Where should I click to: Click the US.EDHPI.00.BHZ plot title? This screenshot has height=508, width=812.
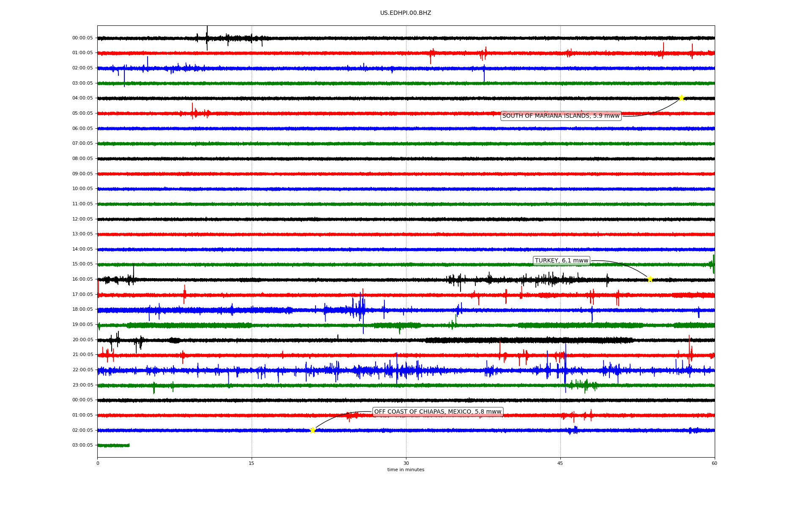coord(406,13)
